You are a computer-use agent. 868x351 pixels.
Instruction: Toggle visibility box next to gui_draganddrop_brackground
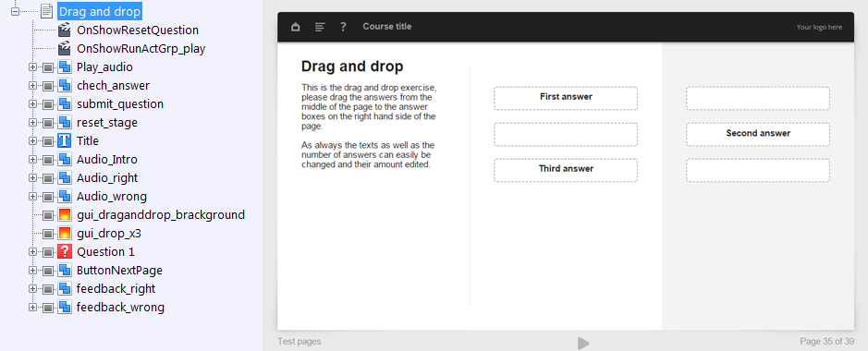tap(48, 215)
